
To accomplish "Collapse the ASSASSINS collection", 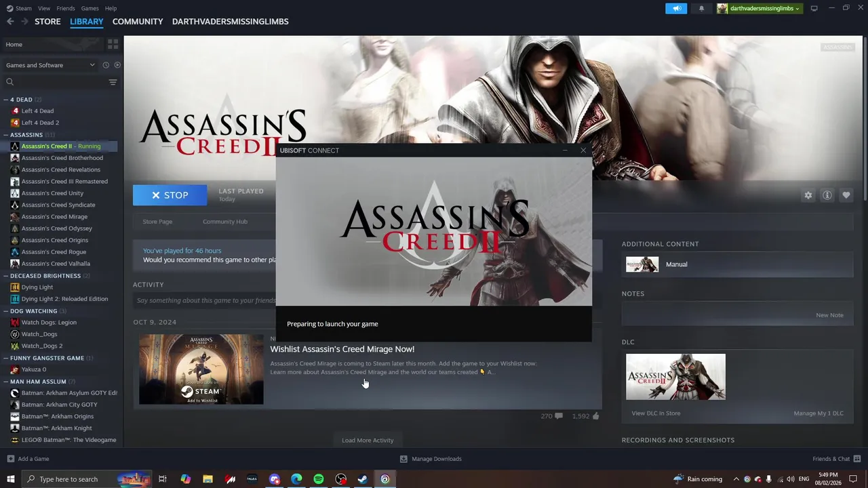I will [x=5, y=135].
